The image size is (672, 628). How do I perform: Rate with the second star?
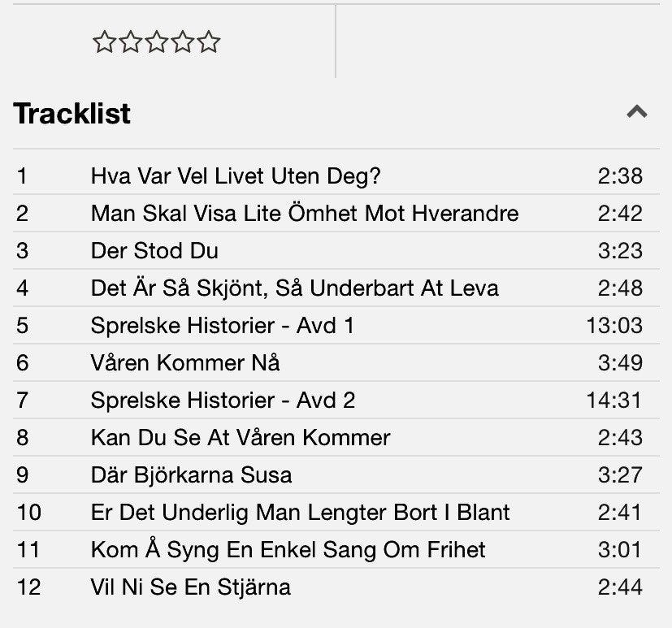point(130,42)
